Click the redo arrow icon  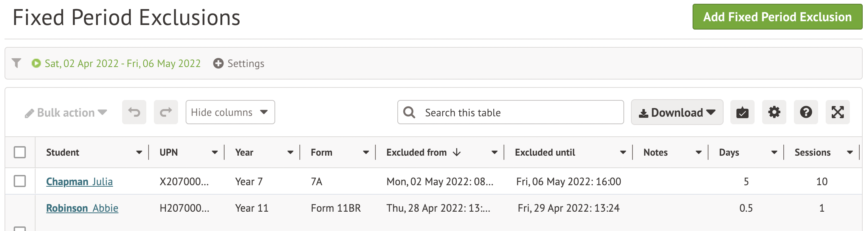click(x=166, y=112)
